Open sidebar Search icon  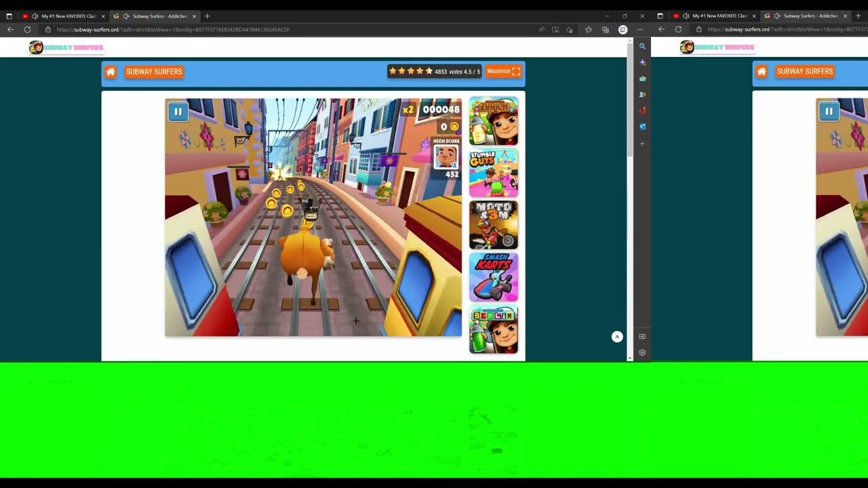[x=642, y=47]
